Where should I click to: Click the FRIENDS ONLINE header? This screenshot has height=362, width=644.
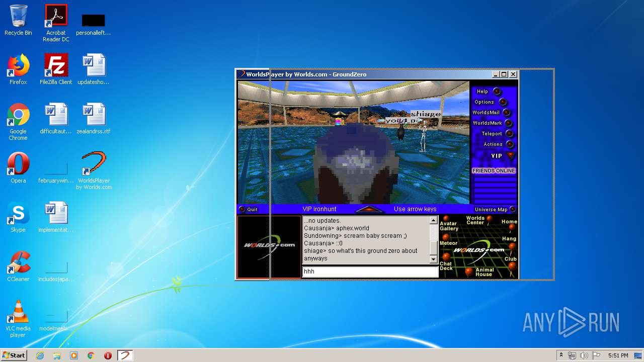point(494,171)
